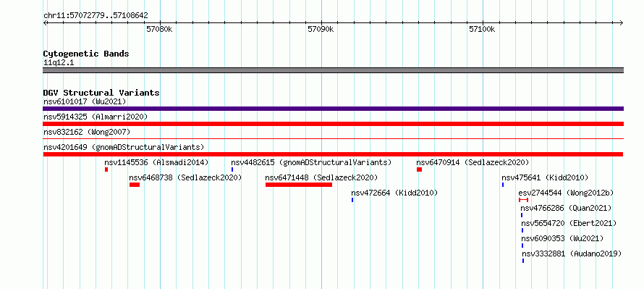Click blue nsv4766286 variant marker
Image resolution: width=644 pixels, height=289 pixels.
pos(522,215)
